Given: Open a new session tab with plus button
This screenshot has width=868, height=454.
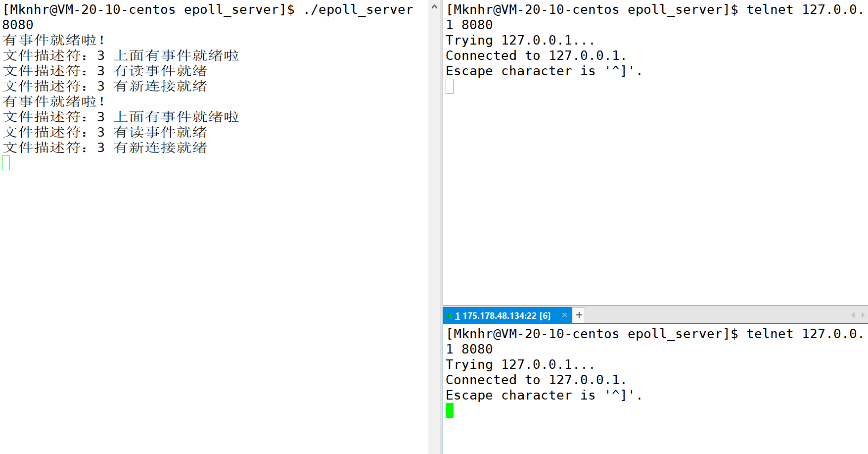Looking at the screenshot, I should pyautogui.click(x=579, y=315).
